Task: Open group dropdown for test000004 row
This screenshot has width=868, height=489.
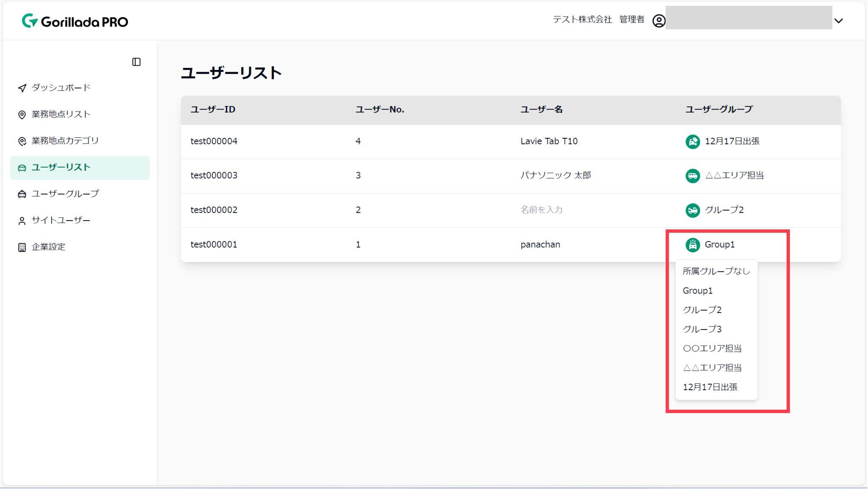Action: click(x=722, y=141)
